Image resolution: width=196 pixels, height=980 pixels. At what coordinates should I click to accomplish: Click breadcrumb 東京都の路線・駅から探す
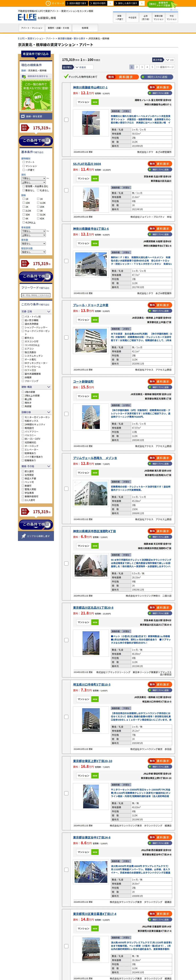point(72,38)
